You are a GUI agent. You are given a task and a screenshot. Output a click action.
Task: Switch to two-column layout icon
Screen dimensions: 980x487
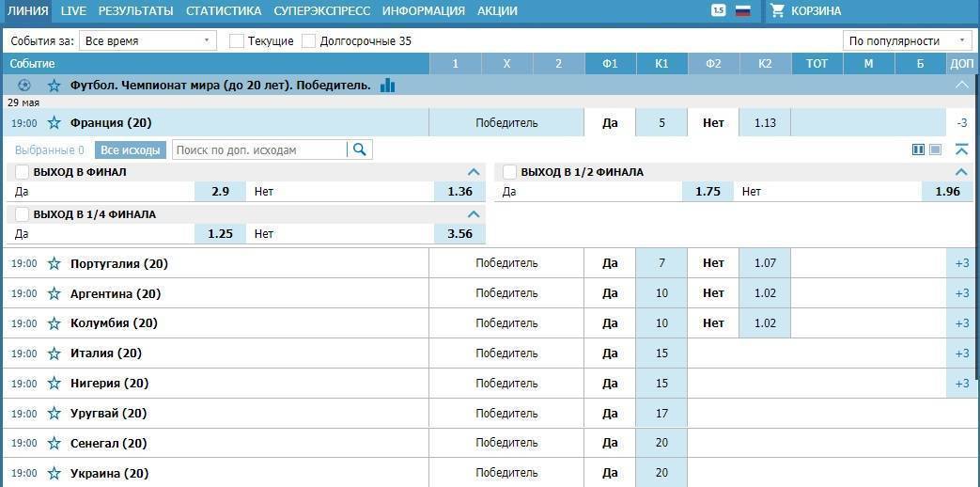tap(918, 149)
